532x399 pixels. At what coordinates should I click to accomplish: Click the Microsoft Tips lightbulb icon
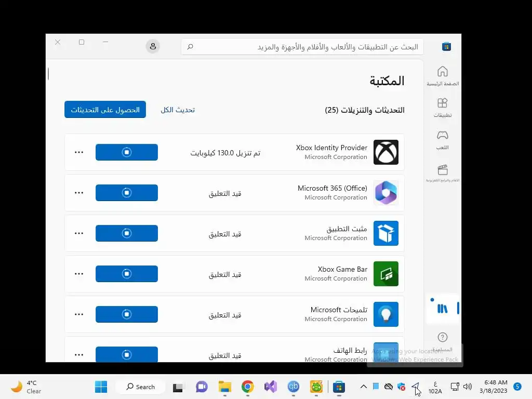tap(386, 314)
